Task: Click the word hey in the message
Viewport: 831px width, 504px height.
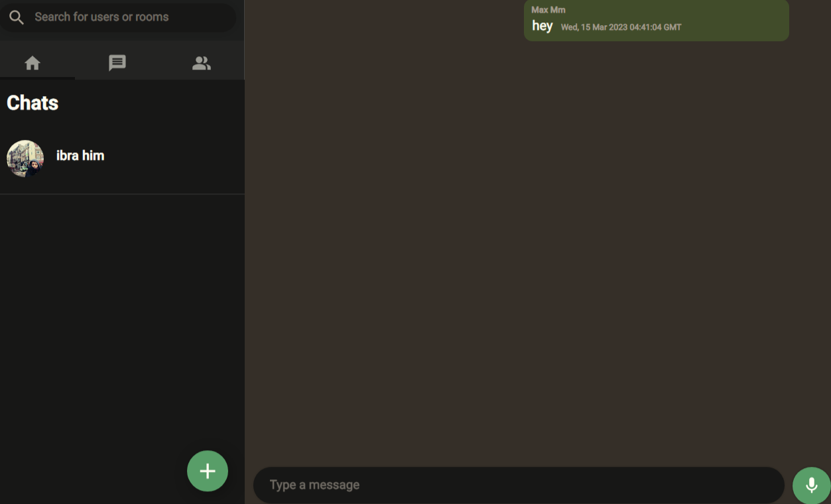Action: pyautogui.click(x=542, y=26)
